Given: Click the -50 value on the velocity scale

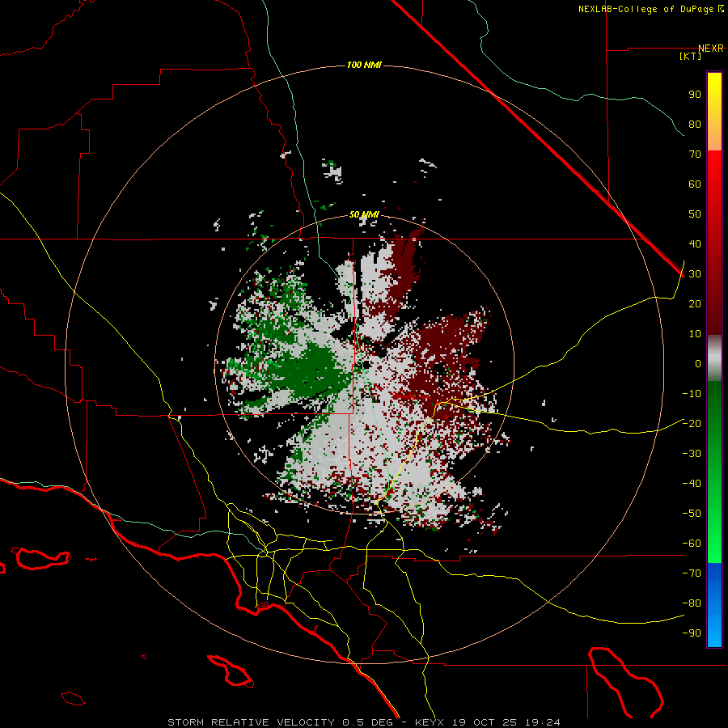Looking at the screenshot, I should (692, 514).
